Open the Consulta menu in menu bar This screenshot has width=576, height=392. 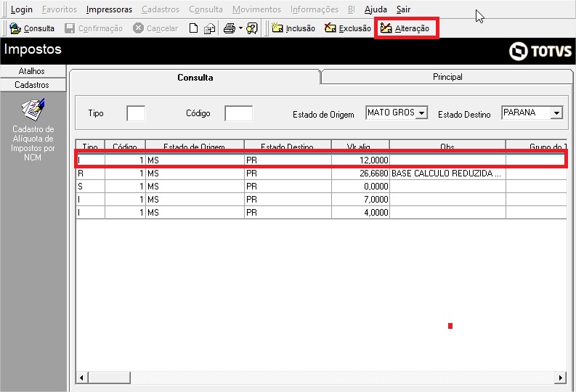(x=206, y=9)
